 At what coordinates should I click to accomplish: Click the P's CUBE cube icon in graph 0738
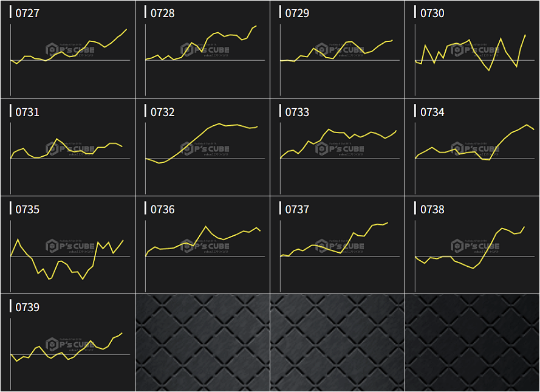pos(457,246)
